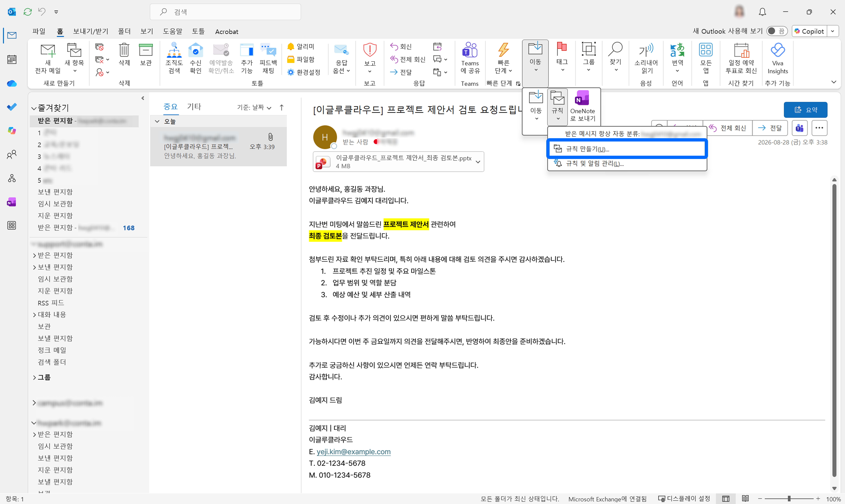Open the RSS 피드 folder
Image resolution: width=845 pixels, height=504 pixels.
51,303
